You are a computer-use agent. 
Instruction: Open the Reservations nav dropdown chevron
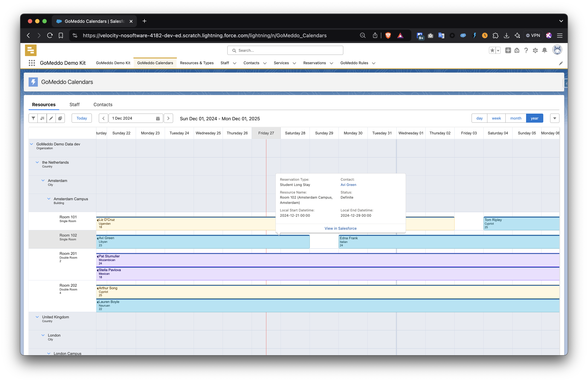[331, 63]
